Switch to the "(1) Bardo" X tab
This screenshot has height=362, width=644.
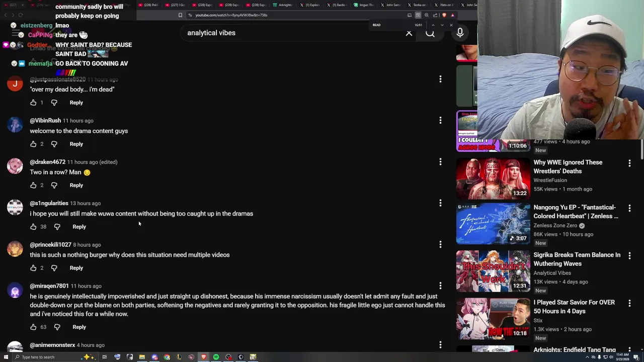(x=338, y=5)
